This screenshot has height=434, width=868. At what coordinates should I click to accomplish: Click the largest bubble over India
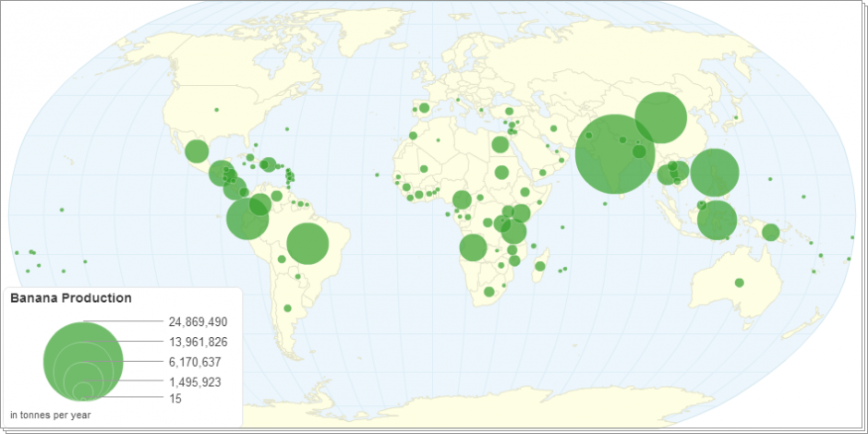point(615,154)
